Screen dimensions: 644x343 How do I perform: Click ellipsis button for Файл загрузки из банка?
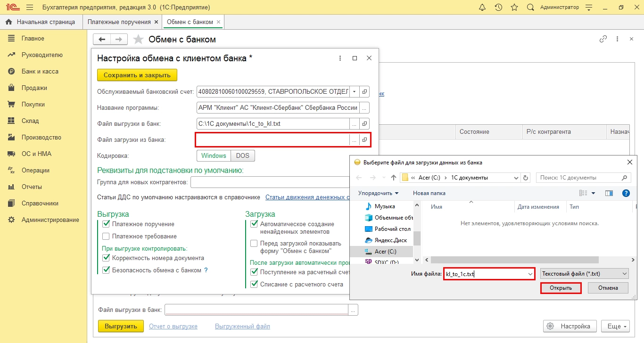click(354, 139)
